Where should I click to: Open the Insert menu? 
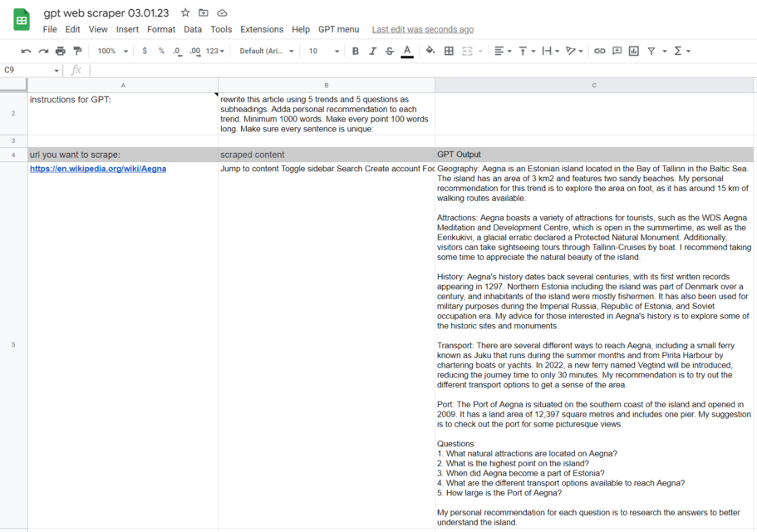point(127,29)
